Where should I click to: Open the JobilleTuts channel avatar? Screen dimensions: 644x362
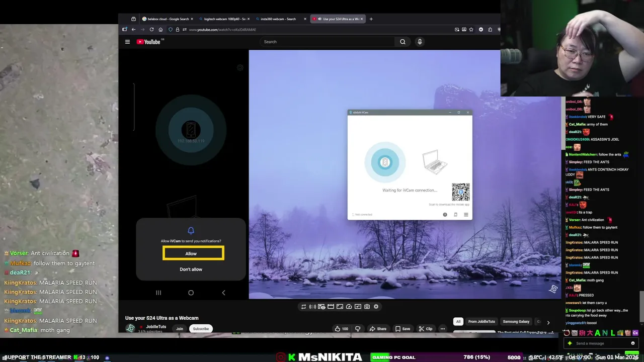click(131, 328)
